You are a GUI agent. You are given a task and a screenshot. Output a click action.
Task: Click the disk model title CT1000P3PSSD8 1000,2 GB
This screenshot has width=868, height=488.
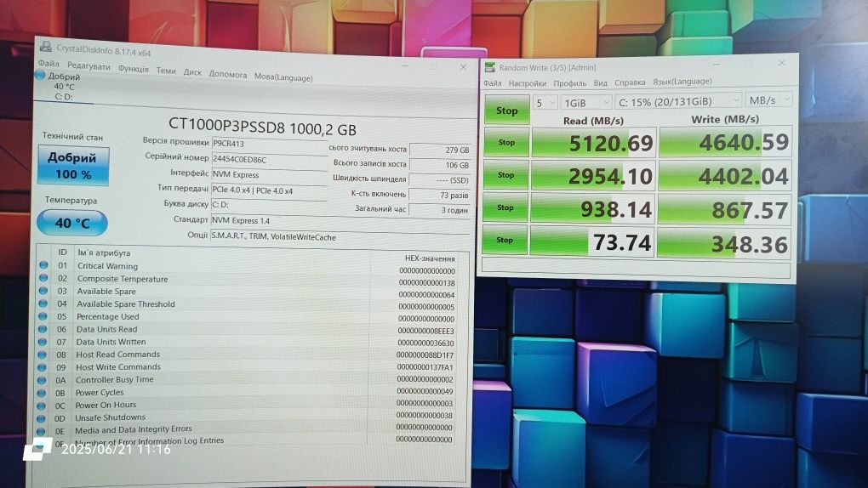[x=262, y=127]
